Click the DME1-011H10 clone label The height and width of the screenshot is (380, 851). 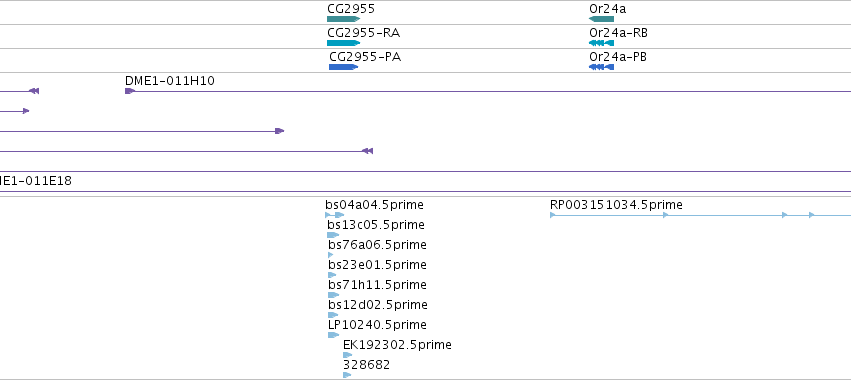(x=169, y=81)
